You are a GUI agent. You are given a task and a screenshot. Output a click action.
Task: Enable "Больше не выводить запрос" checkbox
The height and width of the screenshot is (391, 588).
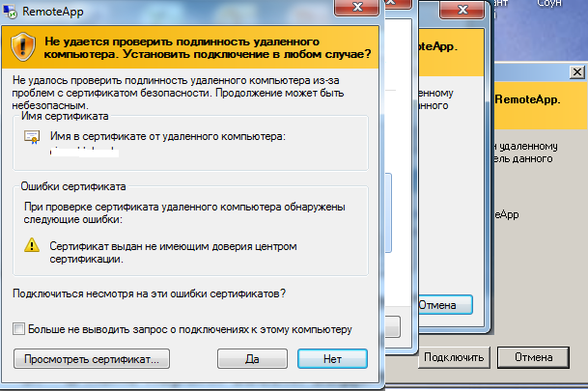click(18, 329)
